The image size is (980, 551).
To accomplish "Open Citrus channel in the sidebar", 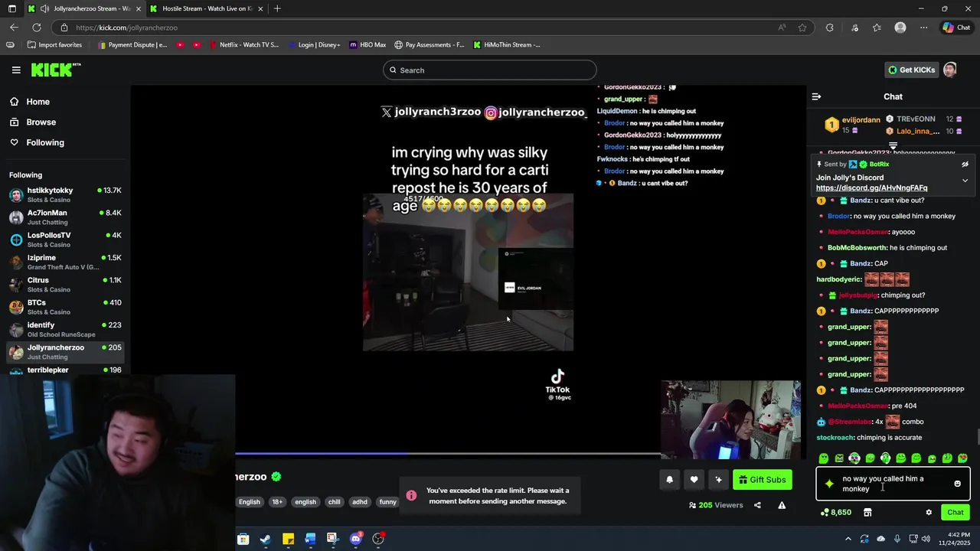I will (x=65, y=285).
